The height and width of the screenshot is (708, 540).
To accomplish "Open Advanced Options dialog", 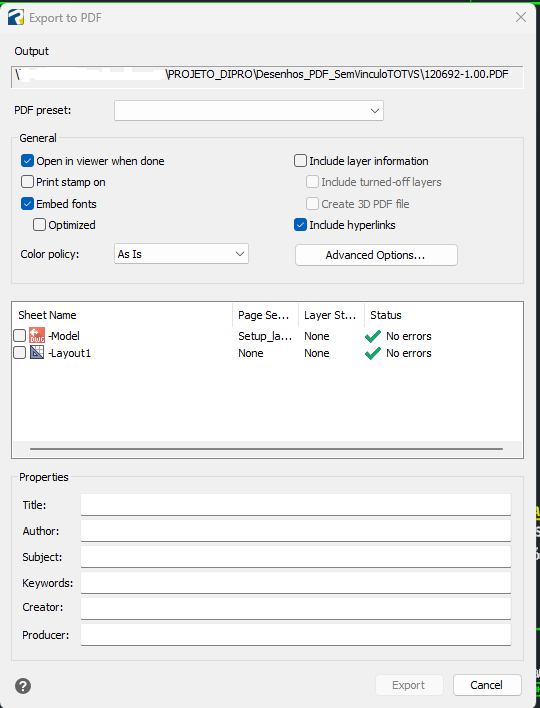I will click(376, 255).
